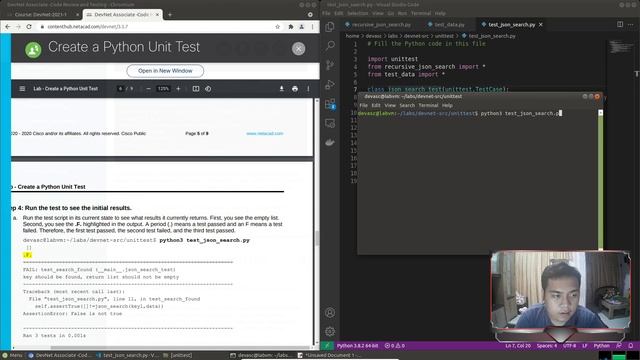Click PDF page number field
This screenshot has width=640, height=360.
120,89
